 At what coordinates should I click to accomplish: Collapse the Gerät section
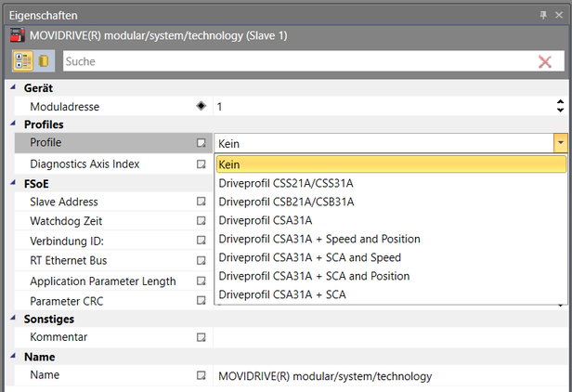click(13, 87)
